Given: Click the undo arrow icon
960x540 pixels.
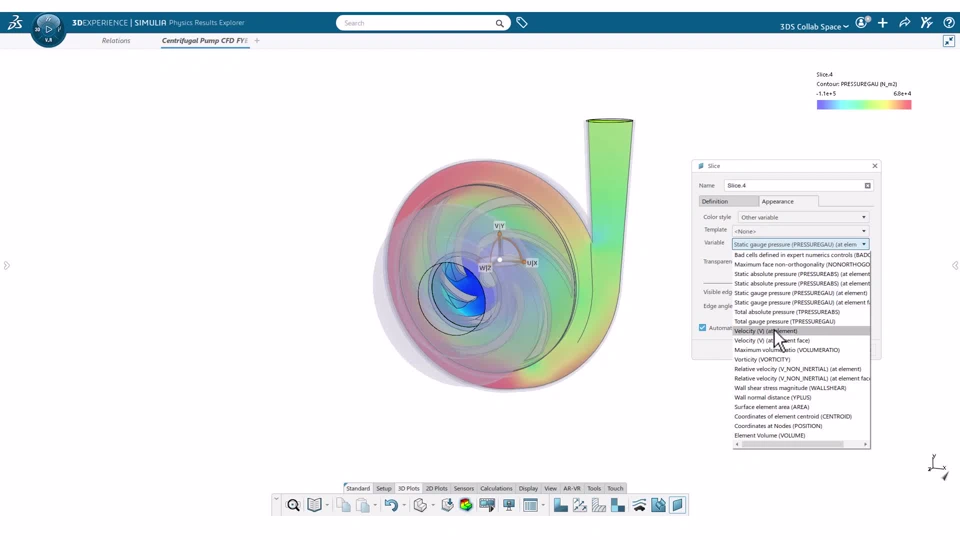Looking at the screenshot, I should 391,505.
